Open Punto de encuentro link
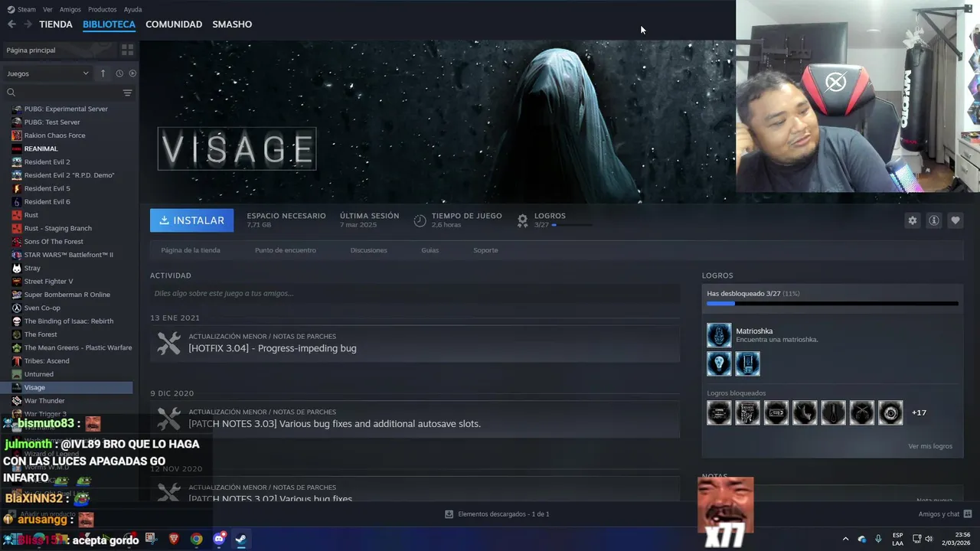Screen dimensions: 980x551 [286, 250]
